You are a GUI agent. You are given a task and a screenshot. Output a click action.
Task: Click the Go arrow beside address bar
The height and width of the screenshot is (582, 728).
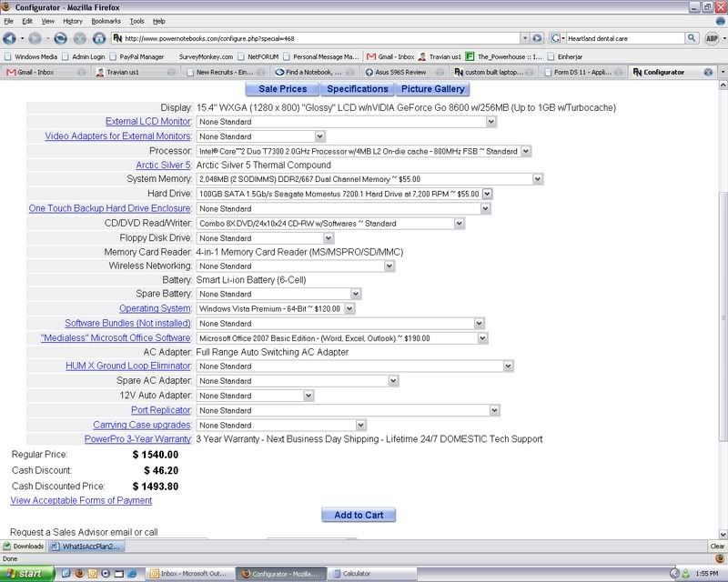click(x=537, y=38)
